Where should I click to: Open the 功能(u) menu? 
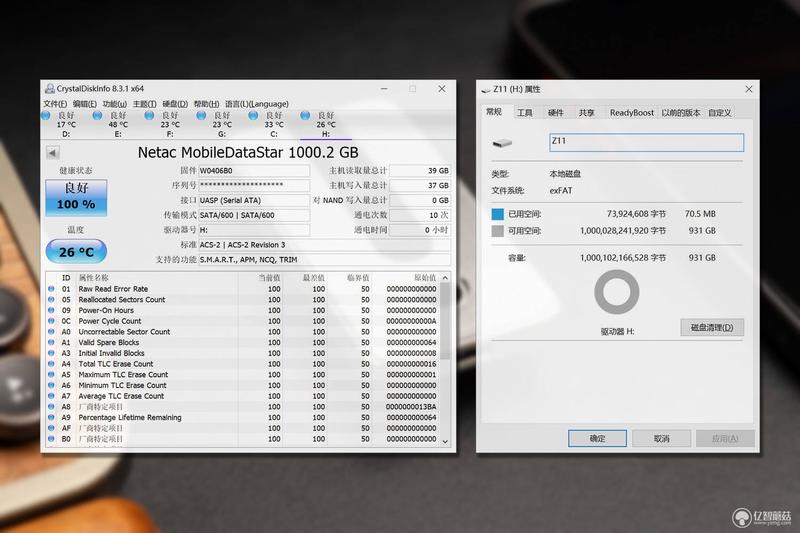click(114, 104)
